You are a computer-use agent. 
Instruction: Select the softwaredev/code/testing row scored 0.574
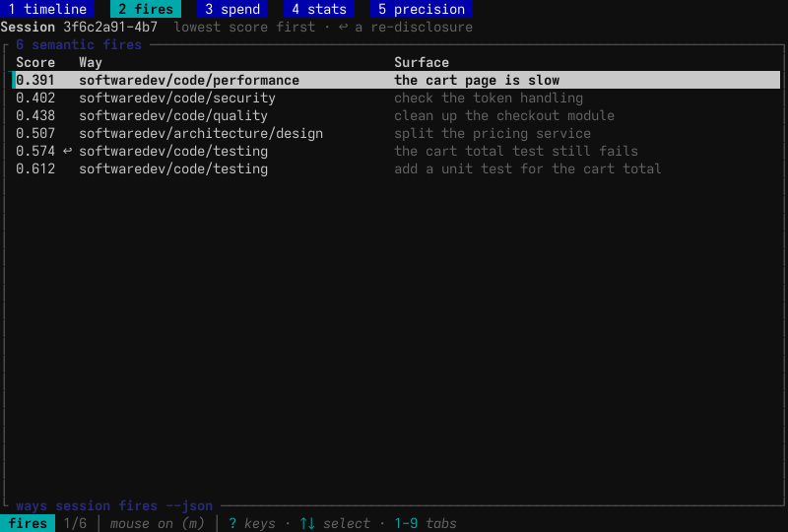[396, 151]
